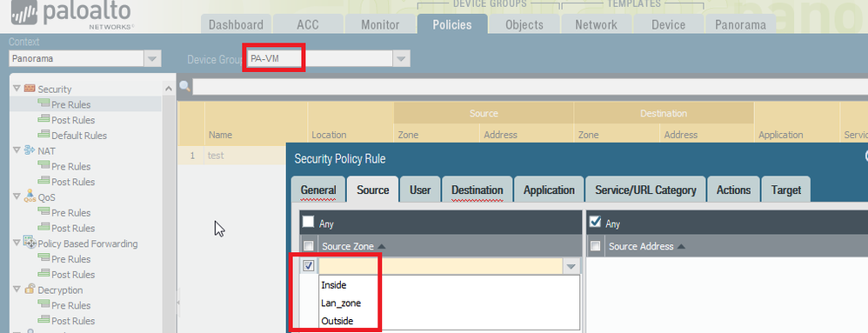This screenshot has width=868, height=333.
Task: Open the Device Group dropdown arrow
Action: pos(402,58)
